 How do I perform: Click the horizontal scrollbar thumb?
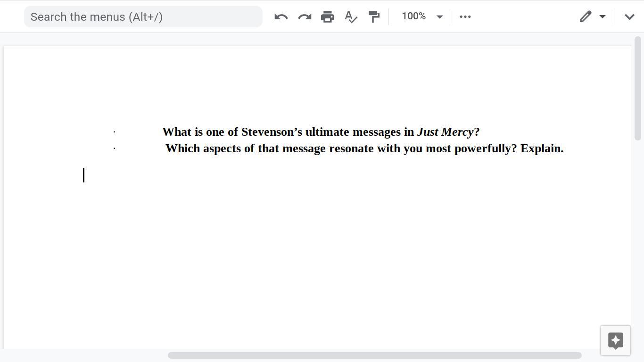tap(375, 355)
